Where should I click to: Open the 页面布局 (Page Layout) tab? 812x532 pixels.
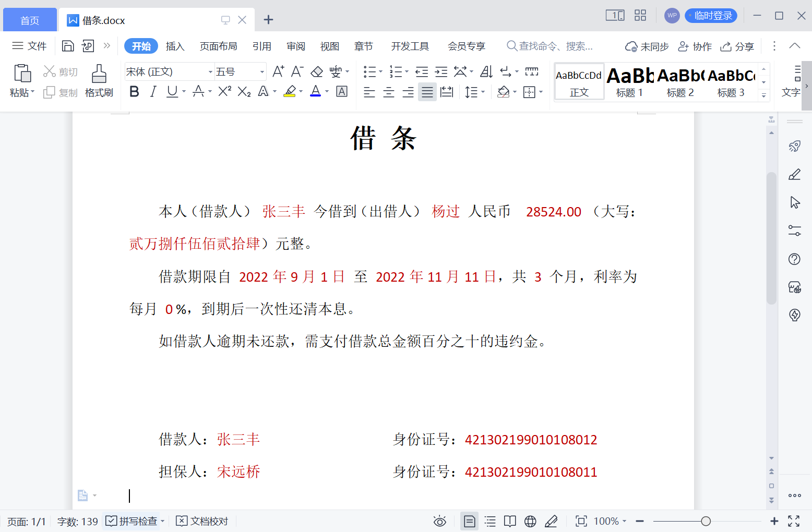click(218, 46)
